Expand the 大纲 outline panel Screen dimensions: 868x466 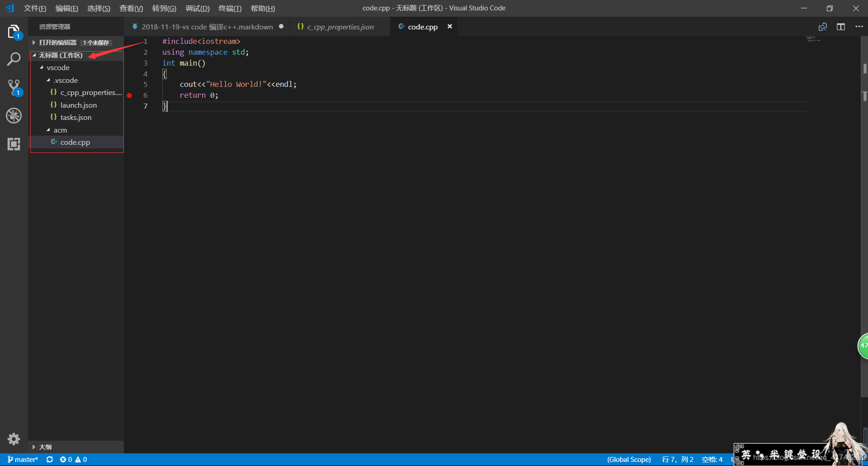45,447
